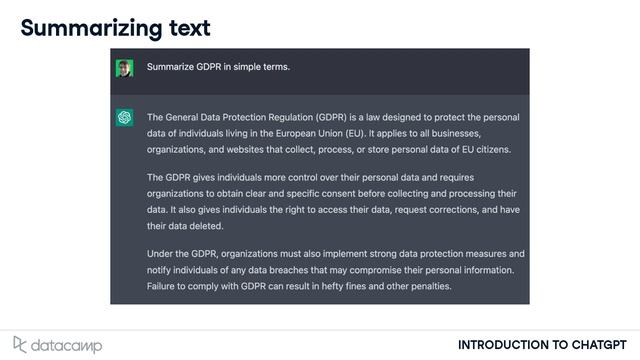Click the line starting 'The GDPR gives individuals'
This screenshot has width=640, height=360.
pyautogui.click(x=311, y=178)
